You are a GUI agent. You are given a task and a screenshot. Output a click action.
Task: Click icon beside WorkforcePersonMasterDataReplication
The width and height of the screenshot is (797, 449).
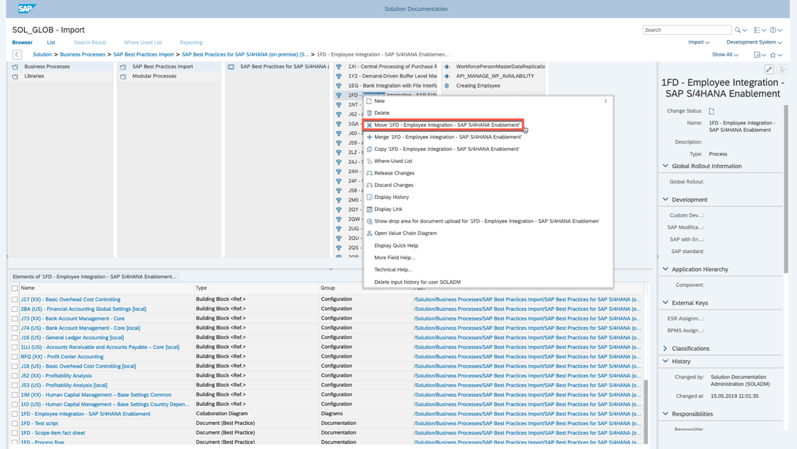[447, 67]
